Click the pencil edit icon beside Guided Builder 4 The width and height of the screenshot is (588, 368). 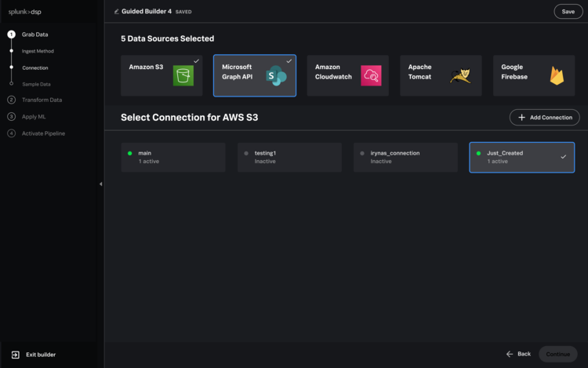tap(117, 12)
